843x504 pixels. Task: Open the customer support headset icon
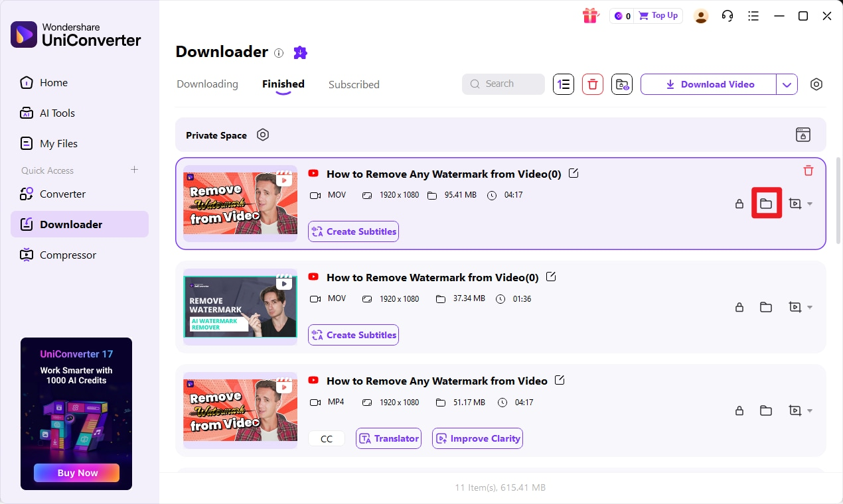[728, 16]
